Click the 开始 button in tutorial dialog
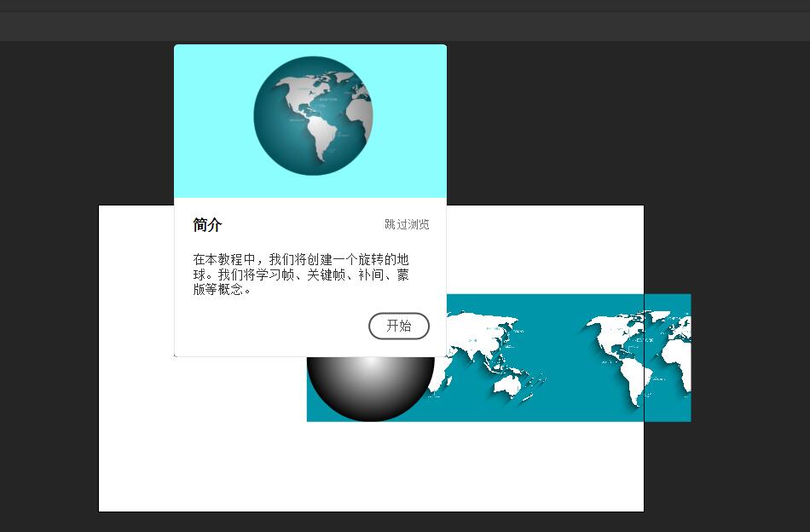Viewport: 810px width, 532px height. pyautogui.click(x=399, y=326)
